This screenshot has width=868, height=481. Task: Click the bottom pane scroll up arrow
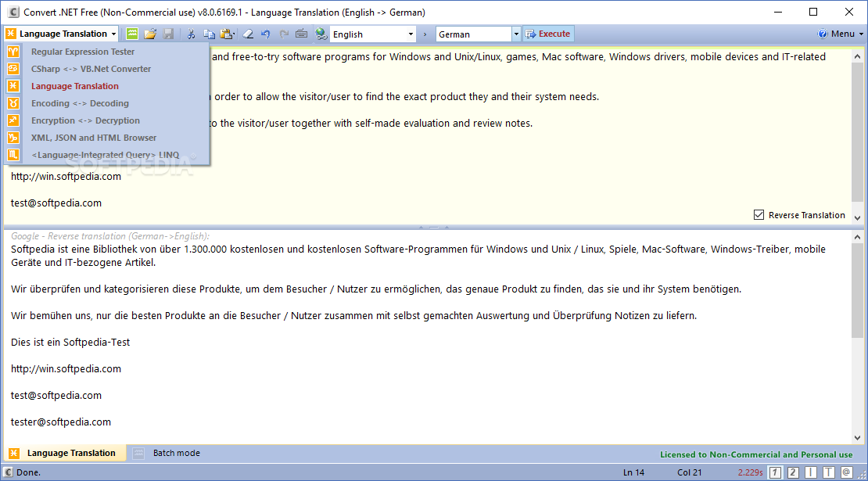tap(858, 237)
